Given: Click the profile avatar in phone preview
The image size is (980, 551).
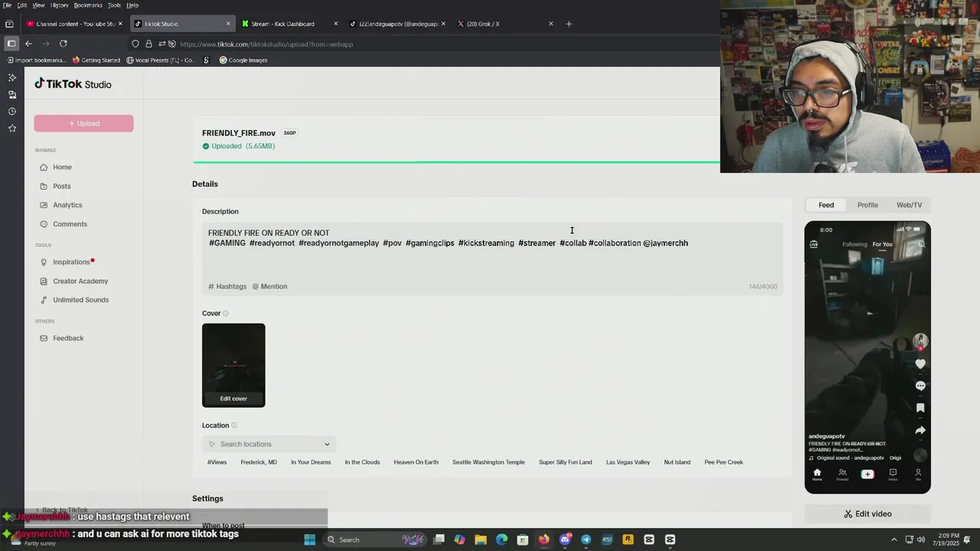Looking at the screenshot, I should point(920,341).
